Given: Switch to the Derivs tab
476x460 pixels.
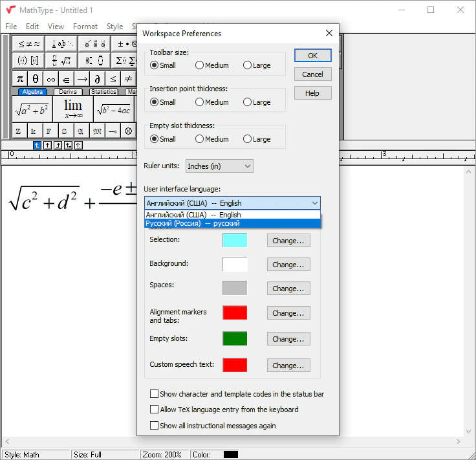Looking at the screenshot, I should pyautogui.click(x=68, y=92).
